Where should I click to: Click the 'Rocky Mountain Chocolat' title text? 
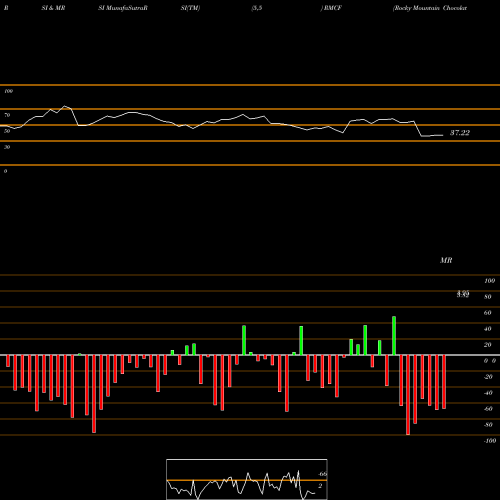(430, 8)
